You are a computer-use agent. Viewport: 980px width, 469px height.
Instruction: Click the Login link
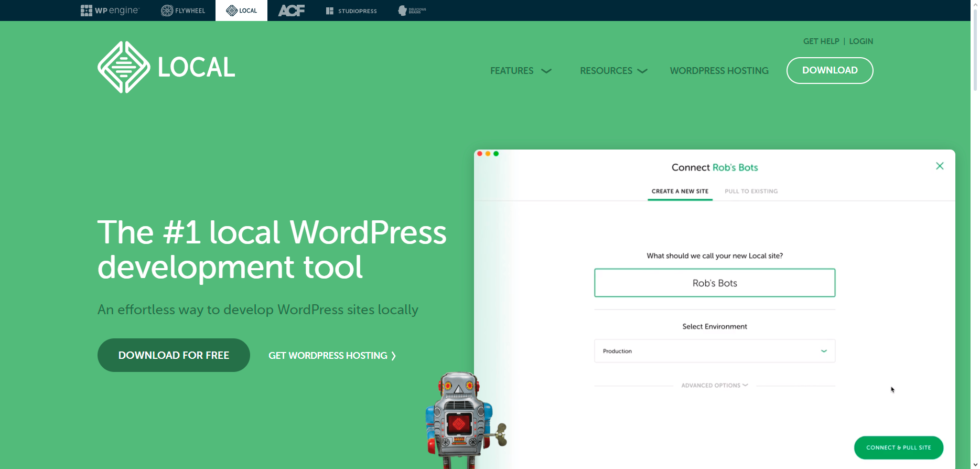[861, 41]
